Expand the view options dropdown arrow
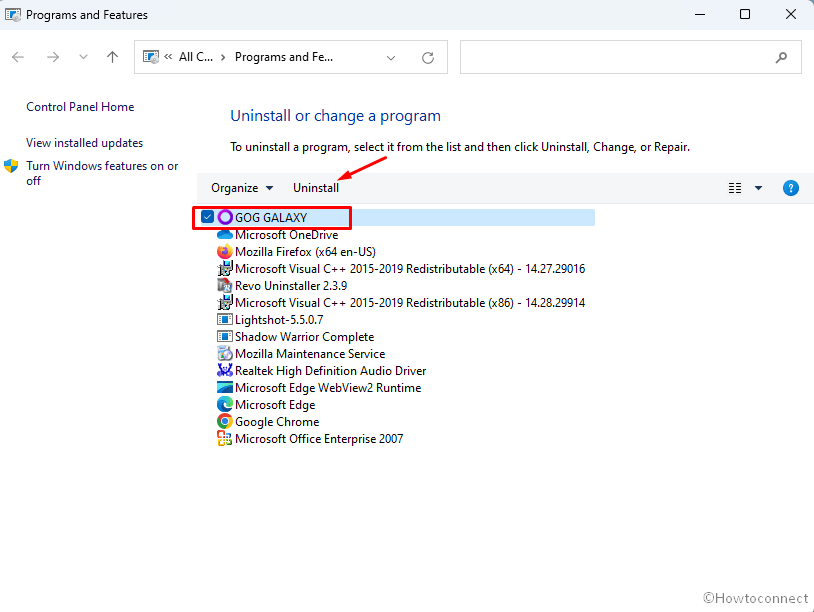This screenshot has height=612, width=814. pos(758,188)
